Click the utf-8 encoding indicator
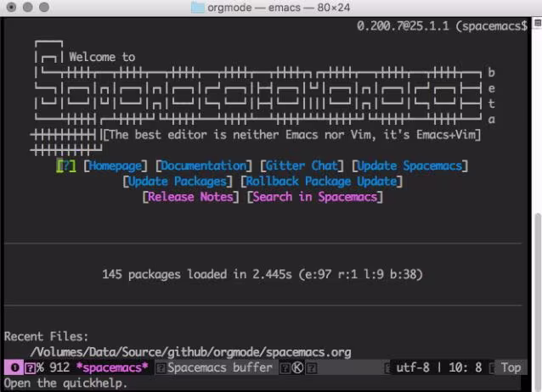The height and width of the screenshot is (392, 542). 413,367
